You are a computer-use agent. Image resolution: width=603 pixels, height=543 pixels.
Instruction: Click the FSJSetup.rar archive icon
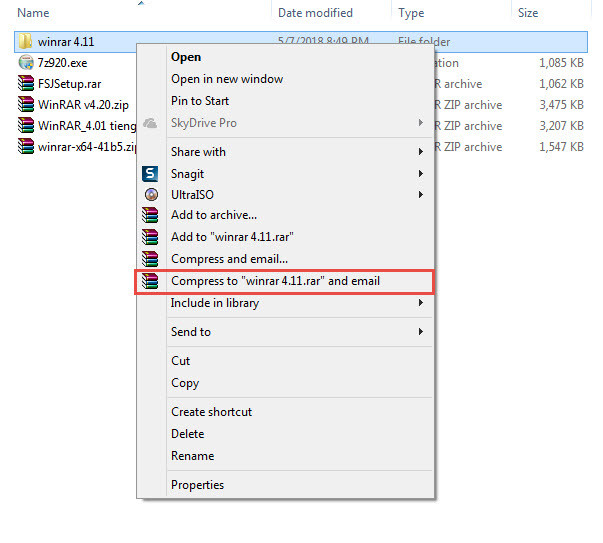click(26, 83)
